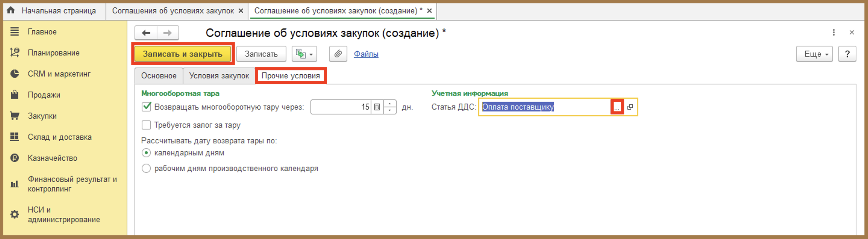
Task: Open Финансовый результат и контроллинг section
Action: (x=72, y=184)
